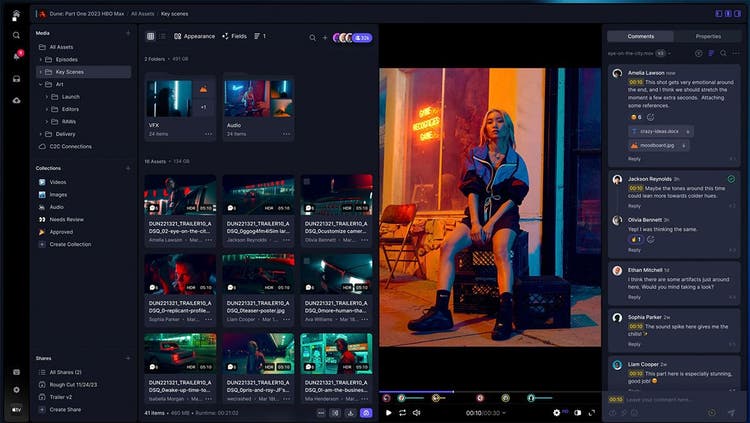Switch to the Properties tab
Image resolution: width=750 pixels, height=423 pixels.
[x=708, y=36]
